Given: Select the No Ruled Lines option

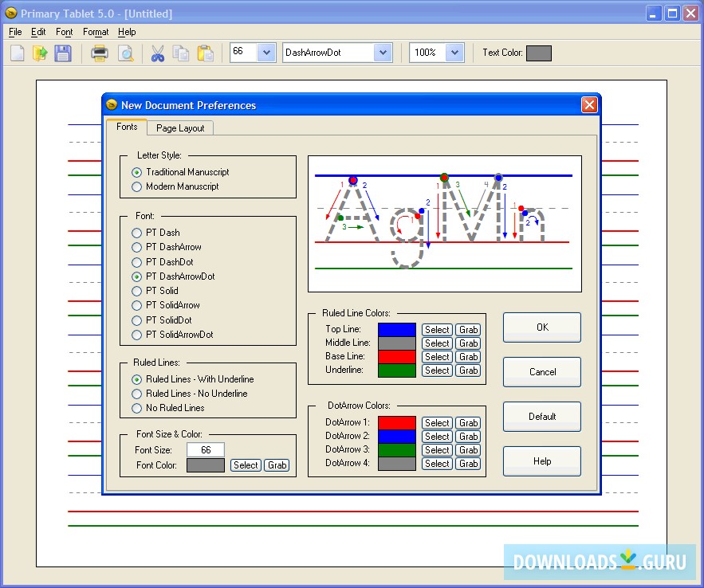Looking at the screenshot, I should click(137, 408).
